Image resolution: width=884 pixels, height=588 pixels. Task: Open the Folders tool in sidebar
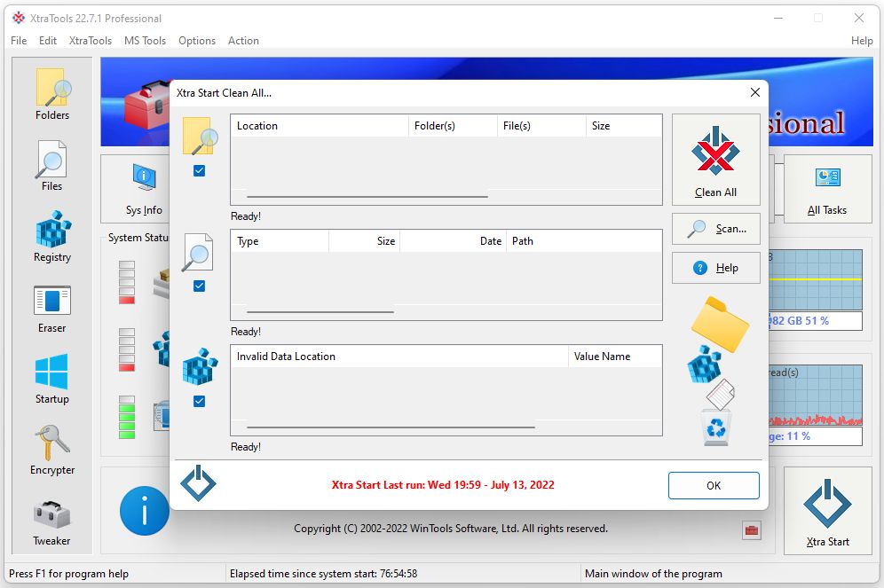click(x=52, y=93)
